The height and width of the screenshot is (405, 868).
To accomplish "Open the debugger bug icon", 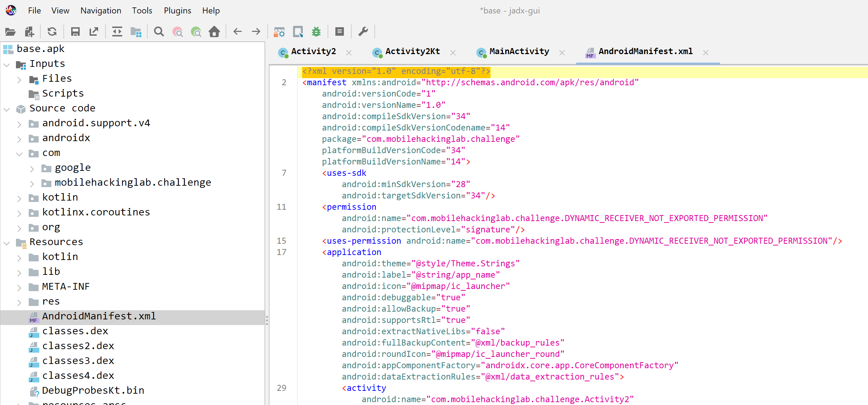I will coord(316,32).
